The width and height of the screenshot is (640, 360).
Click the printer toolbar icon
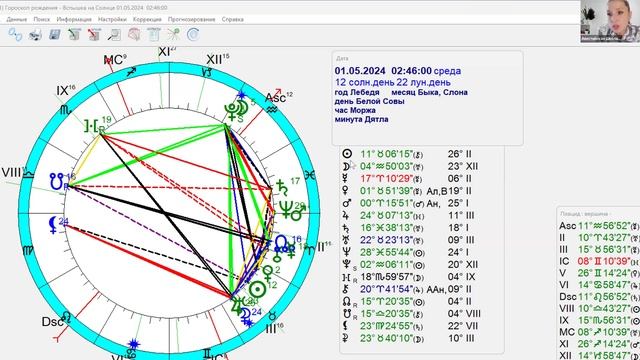tap(36, 35)
